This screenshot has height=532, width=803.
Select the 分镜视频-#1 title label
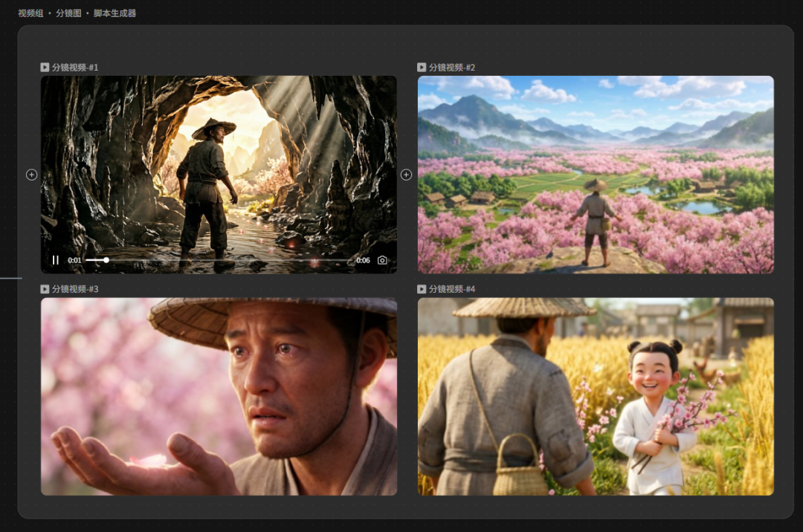click(75, 68)
